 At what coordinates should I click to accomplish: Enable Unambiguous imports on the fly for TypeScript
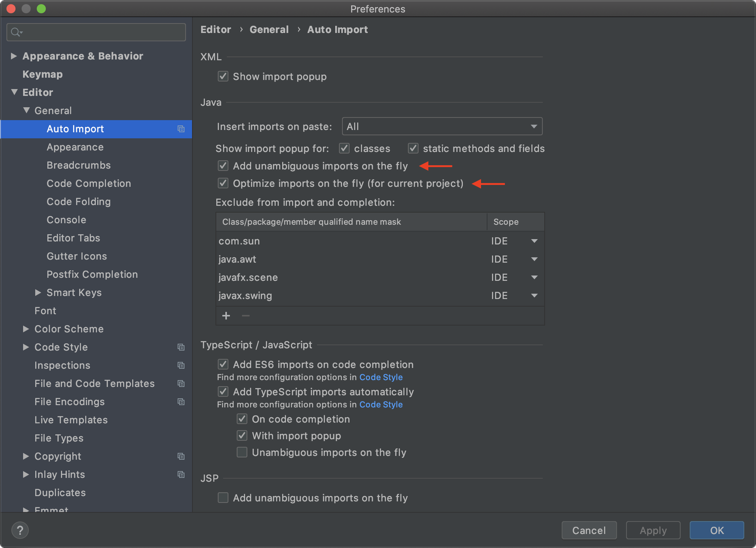point(242,452)
